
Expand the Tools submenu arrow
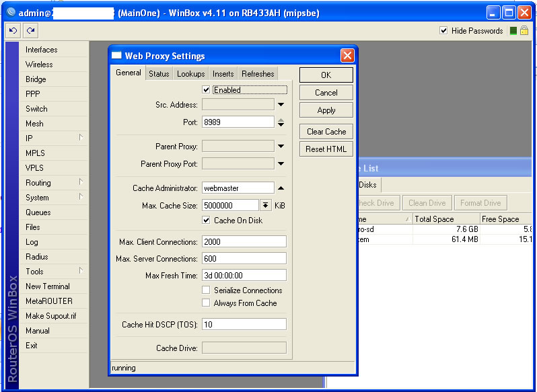point(81,270)
